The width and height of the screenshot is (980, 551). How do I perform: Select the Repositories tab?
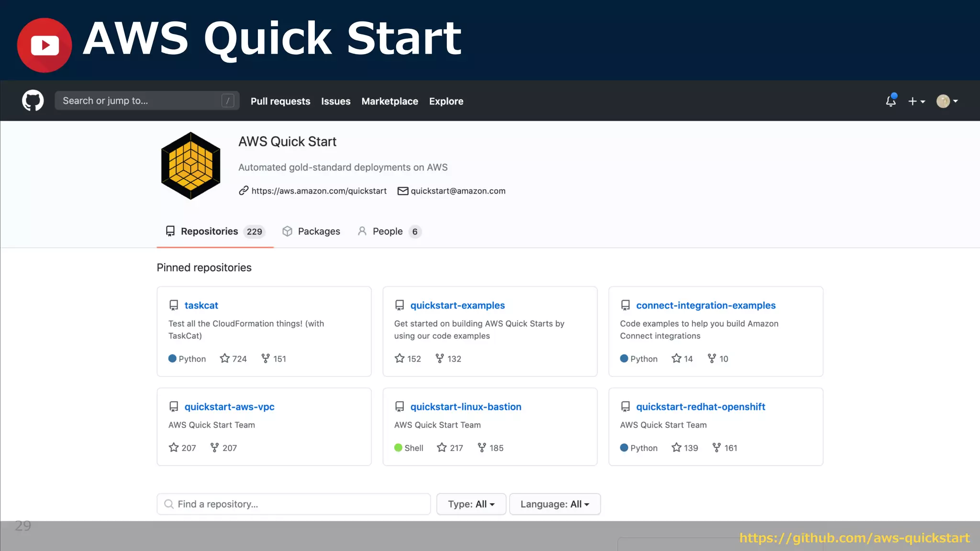click(215, 231)
